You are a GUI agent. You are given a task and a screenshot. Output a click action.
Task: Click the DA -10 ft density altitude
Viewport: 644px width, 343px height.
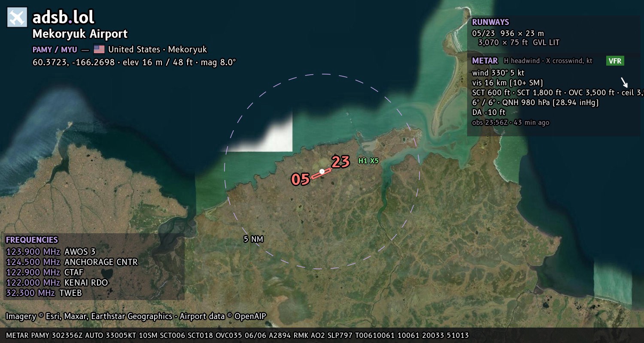click(489, 112)
